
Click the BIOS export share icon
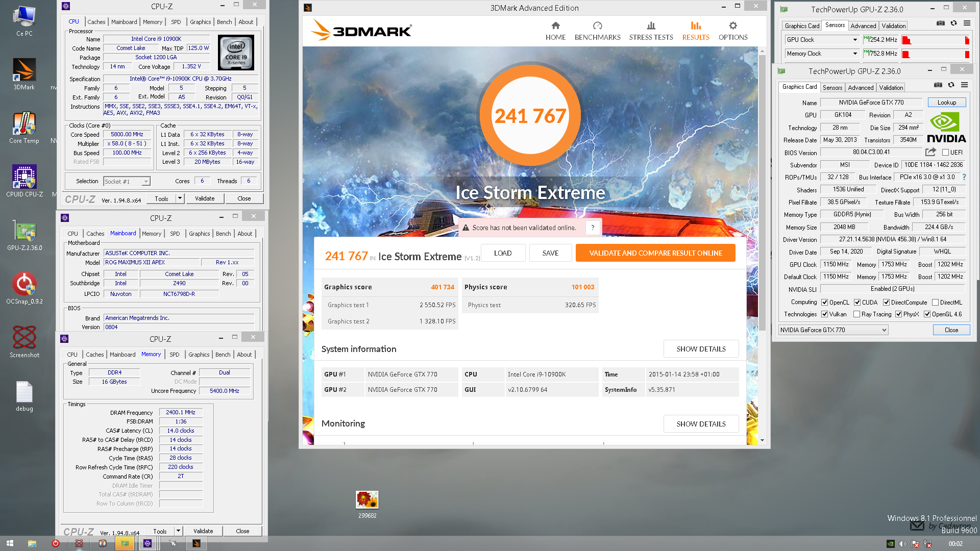930,152
